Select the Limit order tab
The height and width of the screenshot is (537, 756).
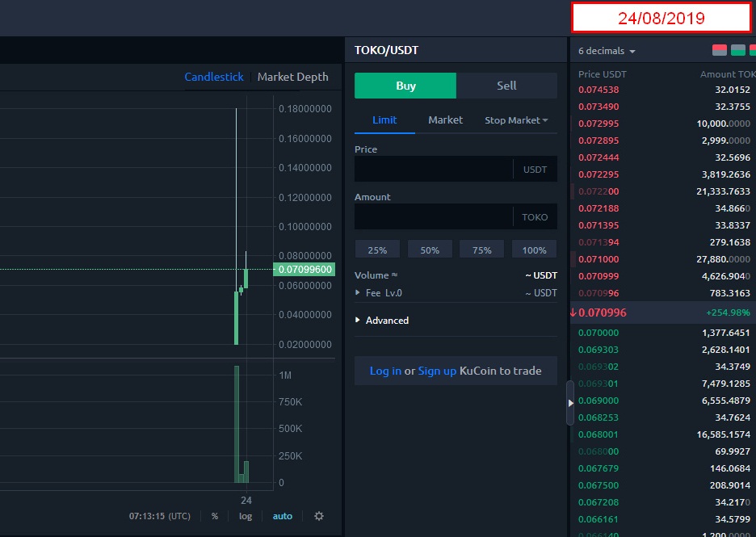(384, 120)
